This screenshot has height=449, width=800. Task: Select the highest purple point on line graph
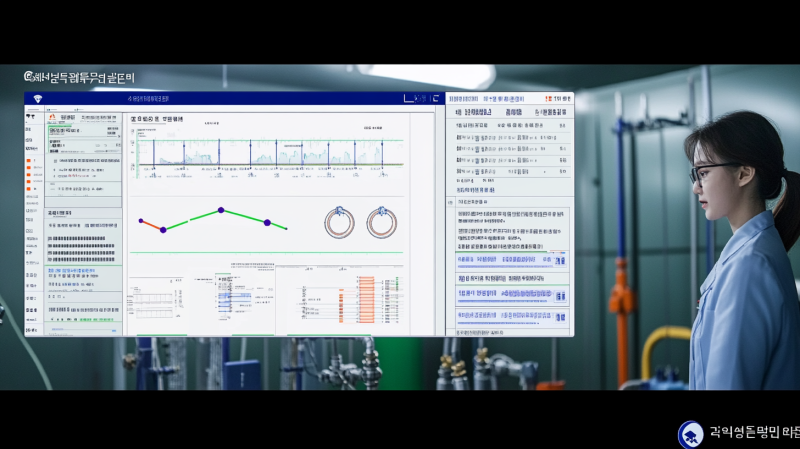222,209
